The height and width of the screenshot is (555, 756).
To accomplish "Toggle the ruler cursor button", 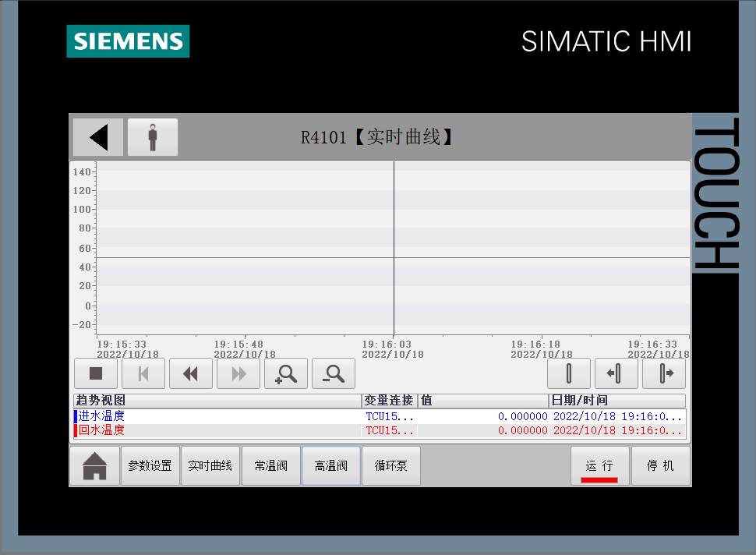I will point(569,373).
